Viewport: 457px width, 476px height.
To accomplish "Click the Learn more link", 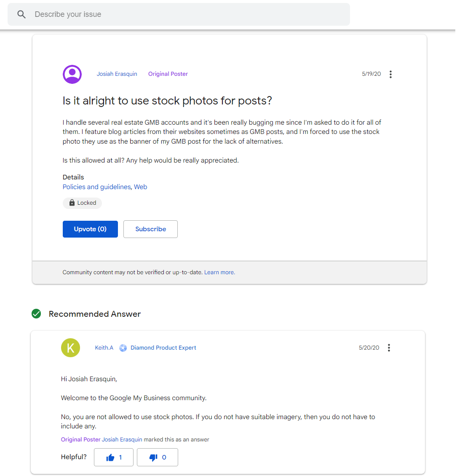I will click(219, 272).
